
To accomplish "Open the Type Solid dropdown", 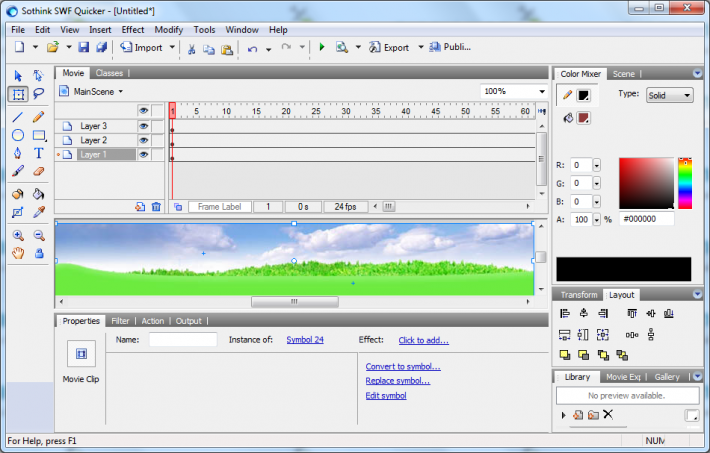I will pos(669,95).
